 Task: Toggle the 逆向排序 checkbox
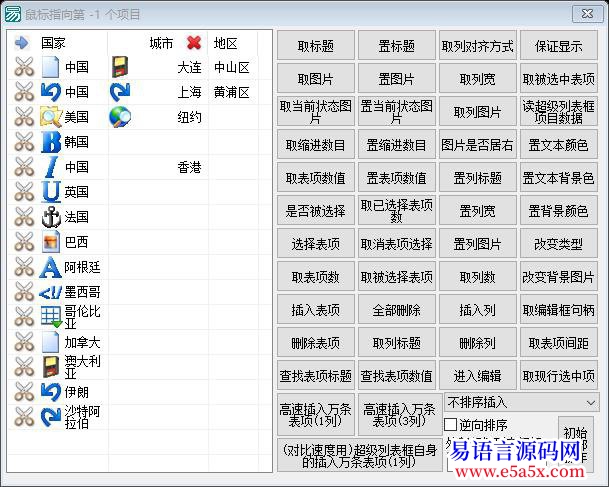pyautogui.click(x=451, y=425)
